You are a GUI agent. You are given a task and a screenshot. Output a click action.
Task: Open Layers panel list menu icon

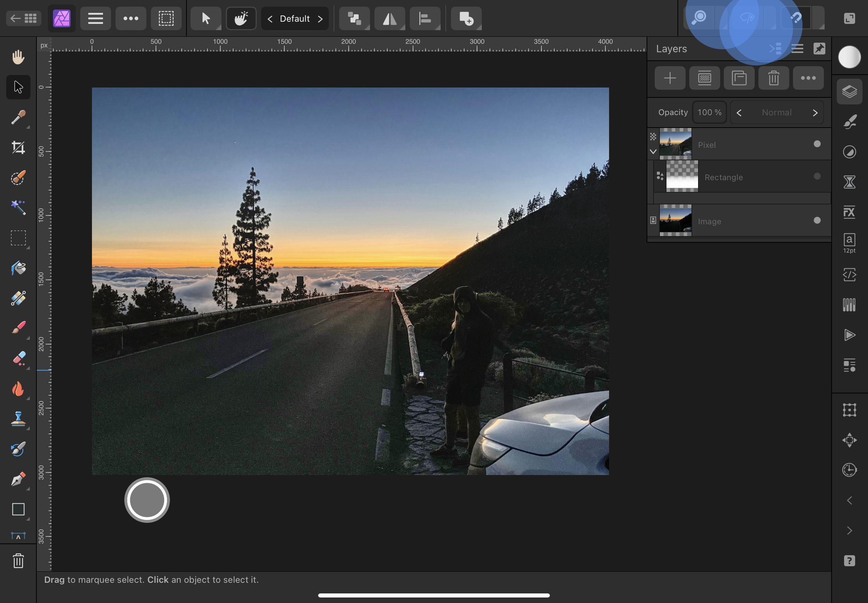pos(797,49)
